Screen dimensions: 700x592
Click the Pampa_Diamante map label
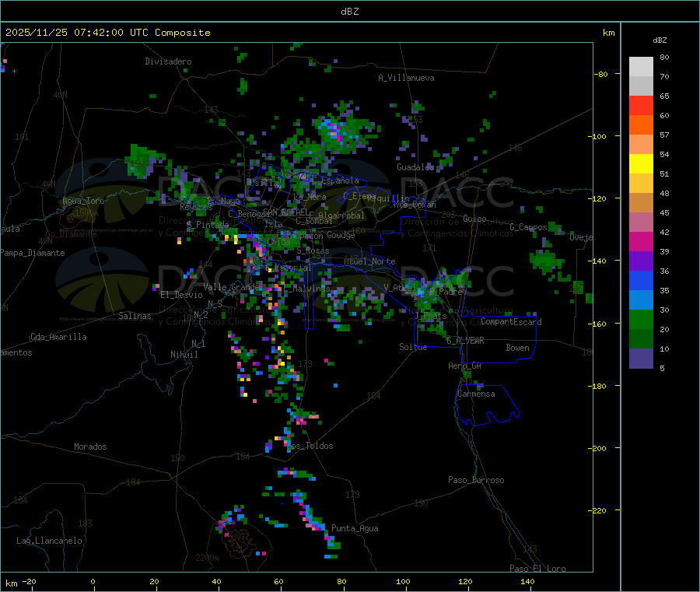coord(33,253)
